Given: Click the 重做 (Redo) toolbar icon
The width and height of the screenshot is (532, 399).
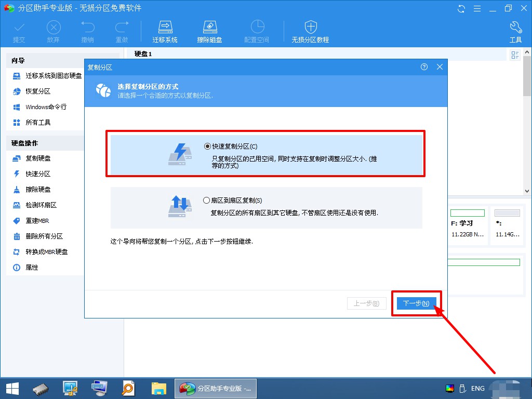Looking at the screenshot, I should tap(122, 32).
